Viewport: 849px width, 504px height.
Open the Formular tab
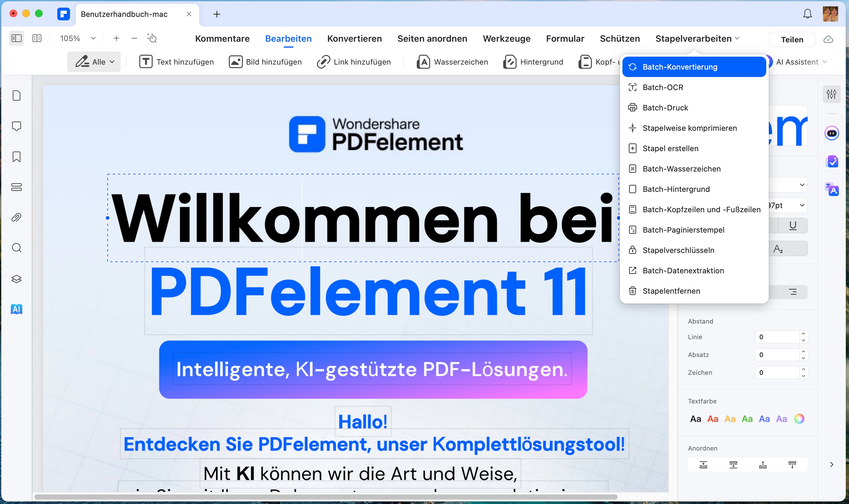[565, 38]
